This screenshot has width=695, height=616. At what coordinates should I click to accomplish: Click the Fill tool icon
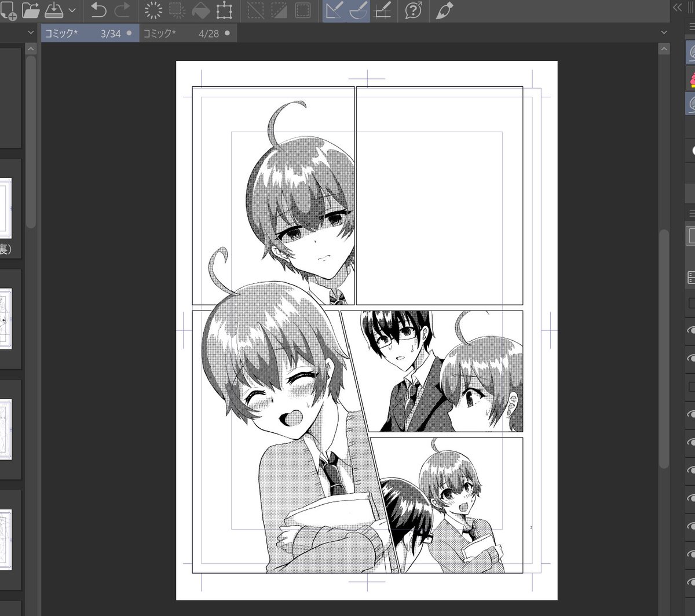click(x=201, y=9)
